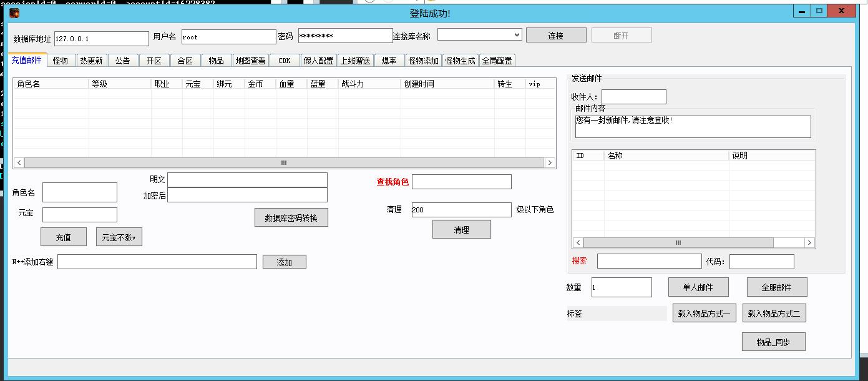Focus the 收件人 input field

click(633, 97)
